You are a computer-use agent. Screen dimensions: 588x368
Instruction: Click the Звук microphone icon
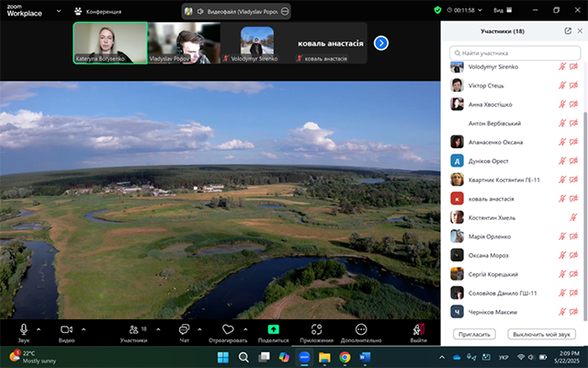(x=23, y=328)
